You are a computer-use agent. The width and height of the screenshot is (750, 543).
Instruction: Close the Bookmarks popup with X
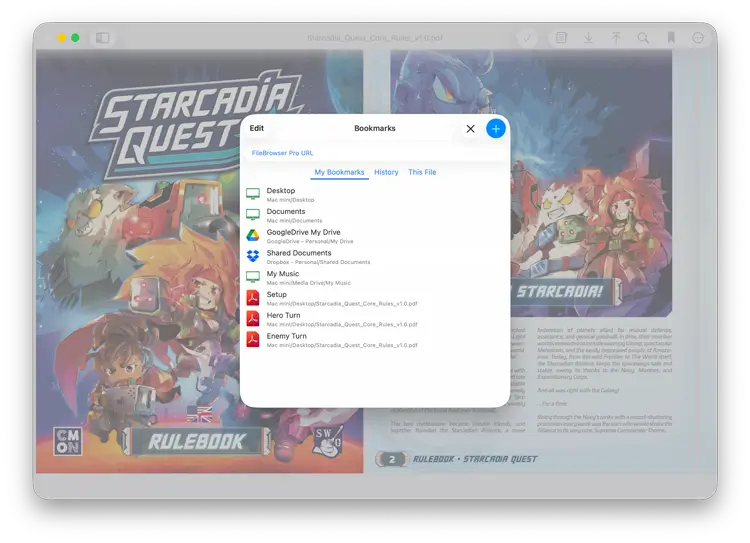coord(470,129)
